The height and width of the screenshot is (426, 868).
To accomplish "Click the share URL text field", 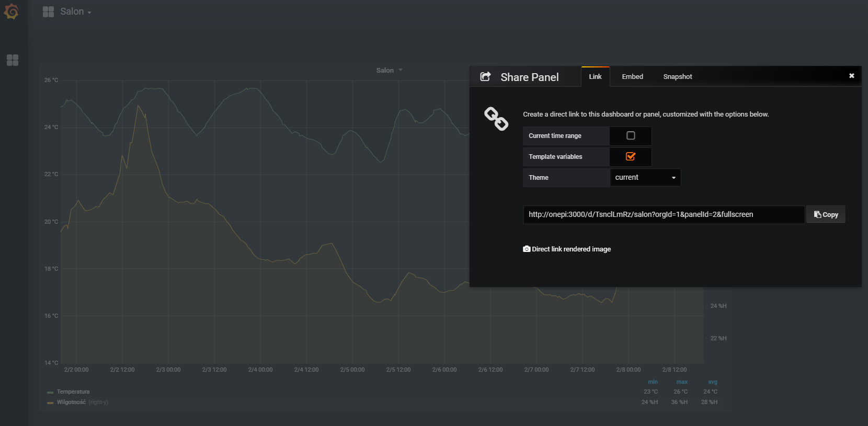I will (663, 215).
